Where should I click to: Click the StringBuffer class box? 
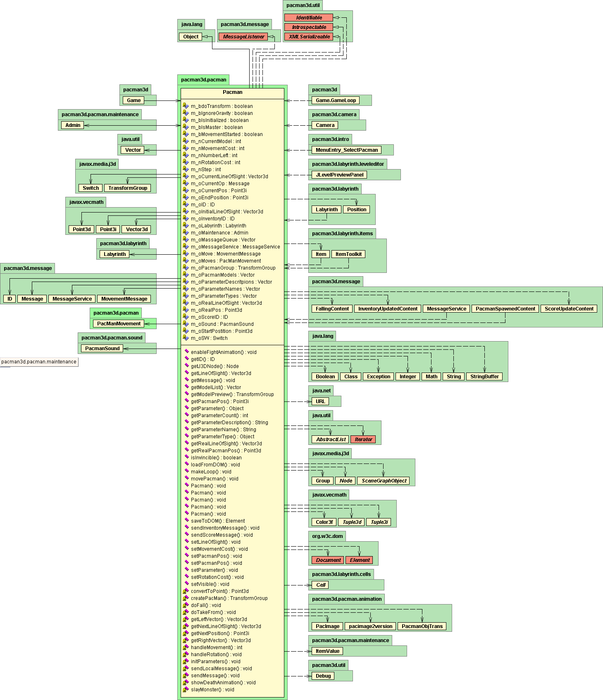pyautogui.click(x=484, y=377)
